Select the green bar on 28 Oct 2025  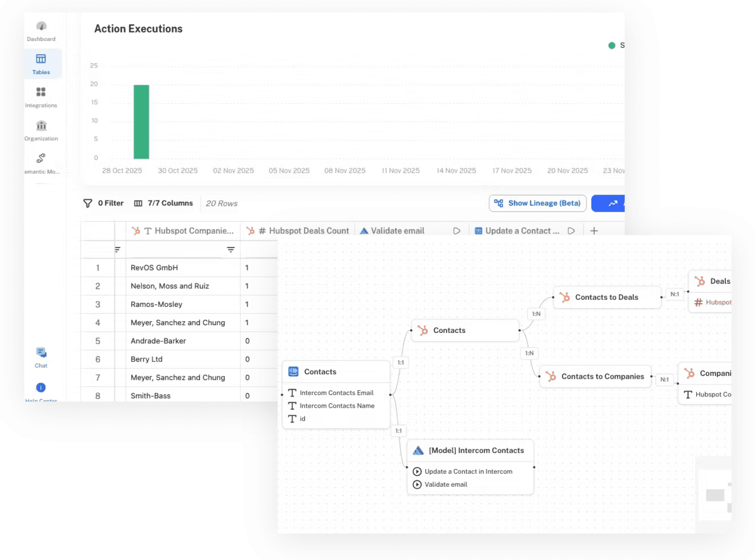(141, 122)
